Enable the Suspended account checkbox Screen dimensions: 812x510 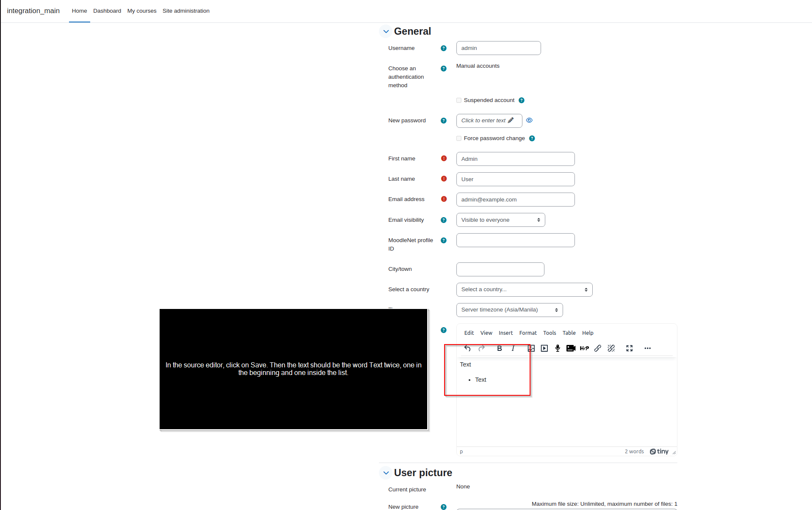(x=459, y=100)
